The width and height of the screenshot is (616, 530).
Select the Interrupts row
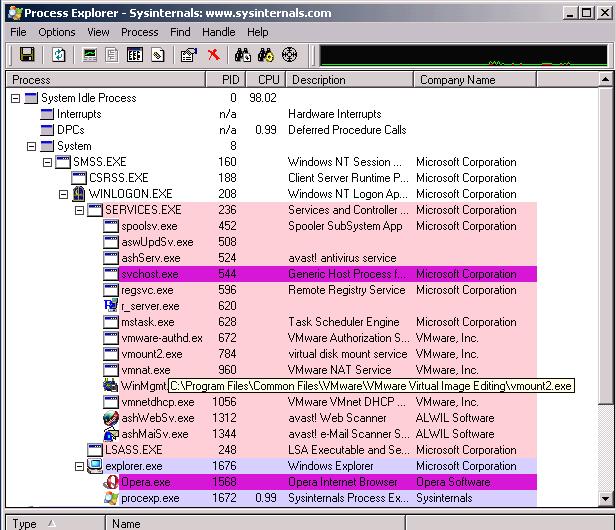coord(288,114)
